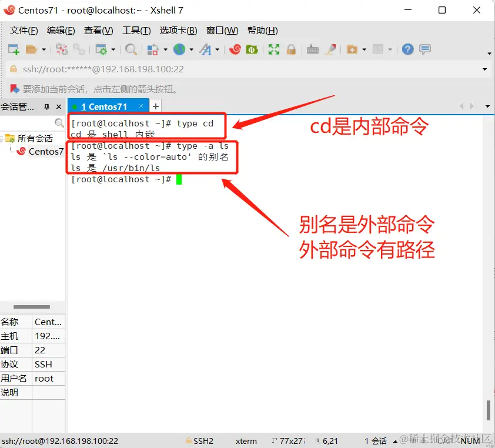Open the toolbar overflow options arrow
This screenshot has width=495, height=448.
pos(489,54)
